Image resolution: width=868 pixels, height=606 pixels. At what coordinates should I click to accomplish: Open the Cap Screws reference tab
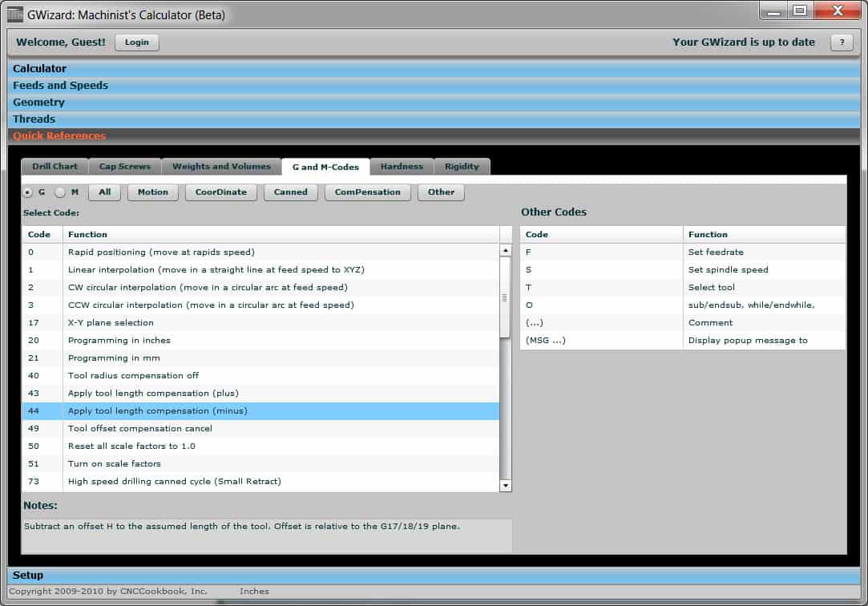125,166
